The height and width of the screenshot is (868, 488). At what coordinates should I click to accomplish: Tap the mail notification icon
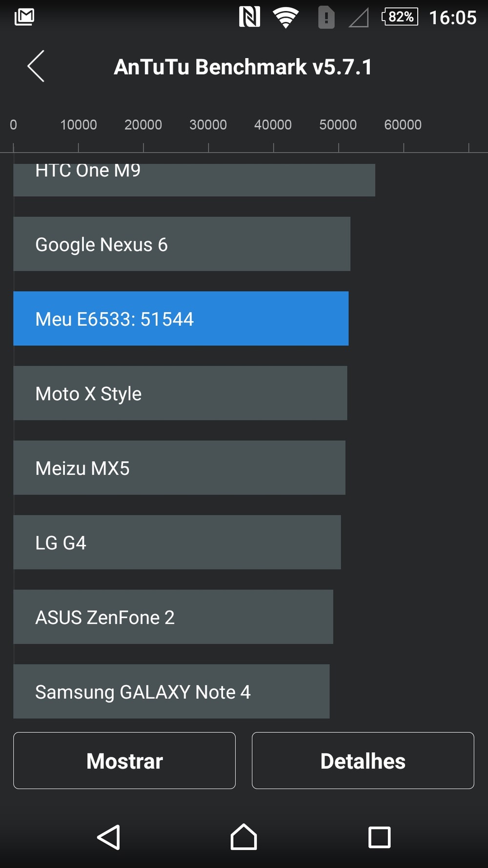coord(24,17)
